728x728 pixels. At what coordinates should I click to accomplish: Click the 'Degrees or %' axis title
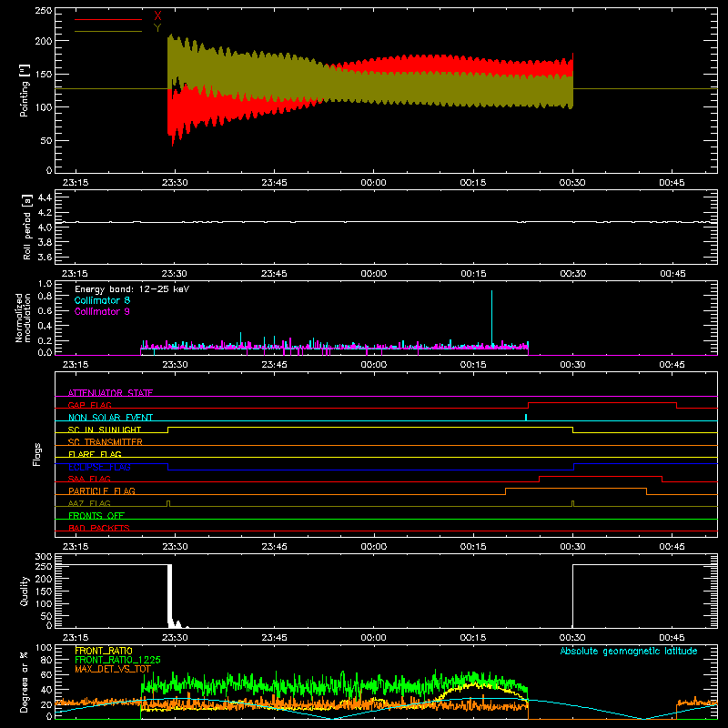pyautogui.click(x=25, y=682)
